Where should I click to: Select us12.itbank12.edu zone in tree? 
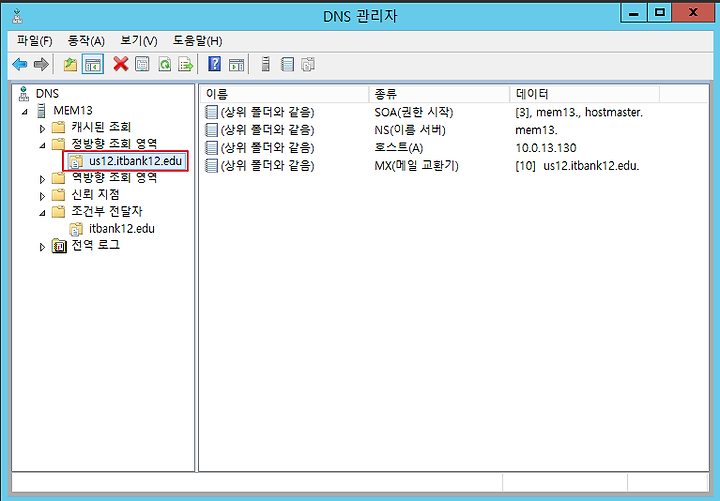pos(135,161)
